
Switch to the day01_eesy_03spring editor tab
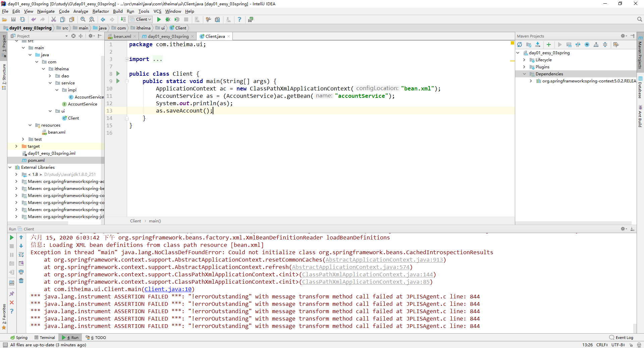pos(168,36)
